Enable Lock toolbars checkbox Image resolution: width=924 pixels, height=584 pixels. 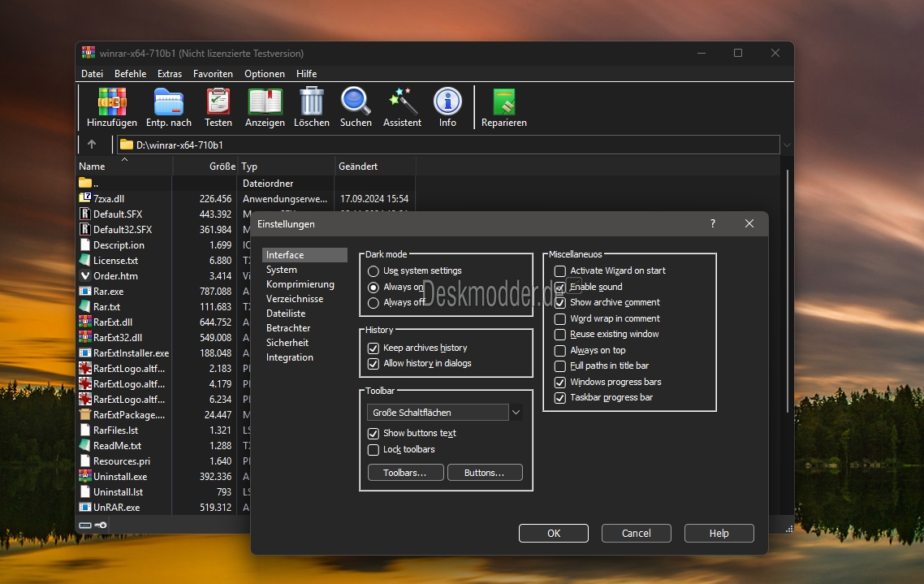[373, 450]
